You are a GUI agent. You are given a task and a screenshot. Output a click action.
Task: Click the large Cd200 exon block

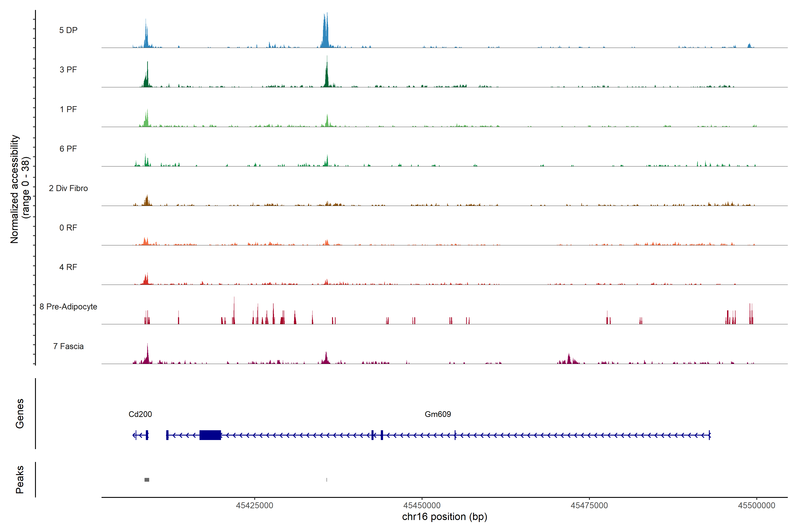[x=210, y=435]
